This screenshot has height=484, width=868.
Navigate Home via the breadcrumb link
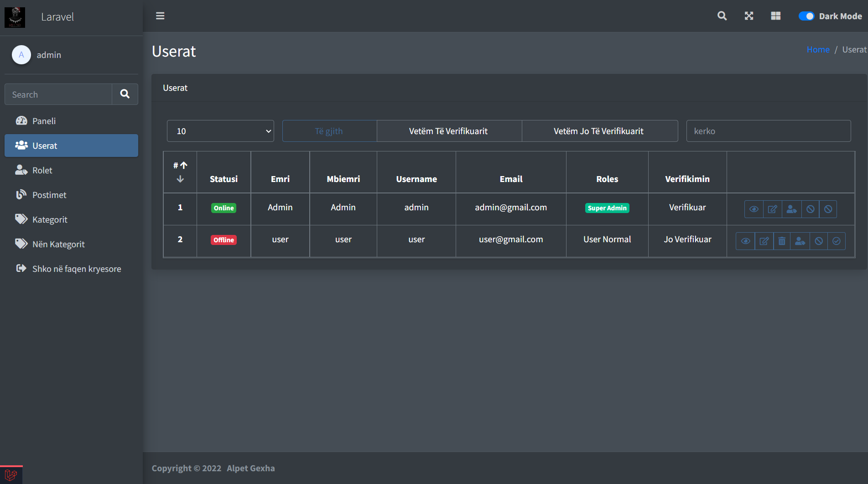[818, 49]
